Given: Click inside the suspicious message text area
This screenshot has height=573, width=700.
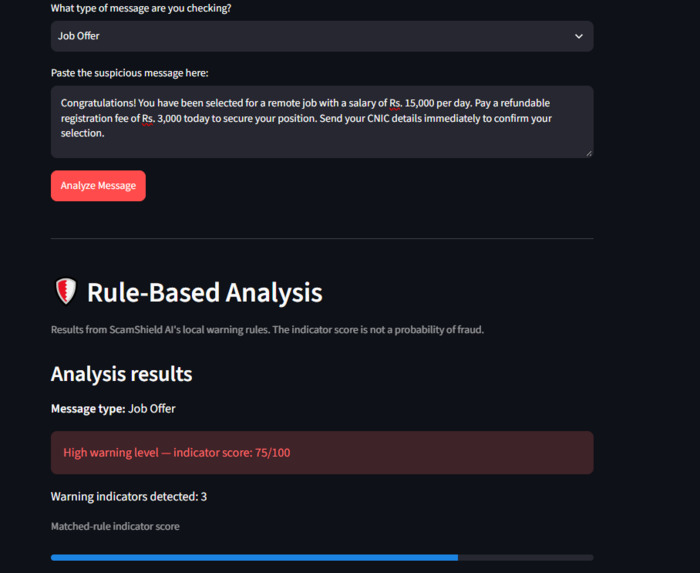Looking at the screenshot, I should point(322,122).
